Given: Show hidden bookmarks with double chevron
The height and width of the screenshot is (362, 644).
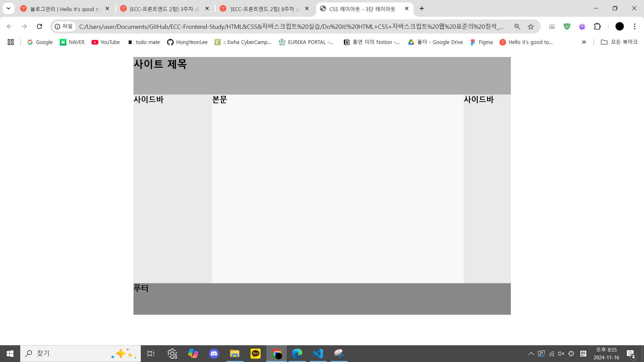Looking at the screenshot, I should 584,42.
